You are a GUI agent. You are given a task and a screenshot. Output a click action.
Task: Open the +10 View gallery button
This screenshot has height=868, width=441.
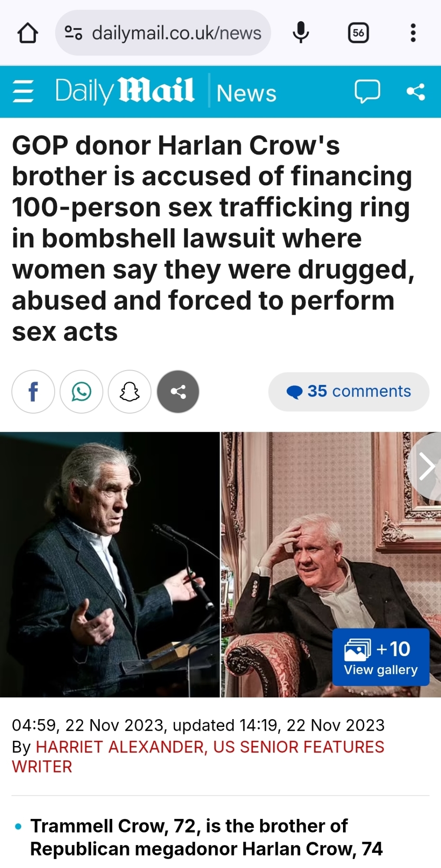coord(381,657)
